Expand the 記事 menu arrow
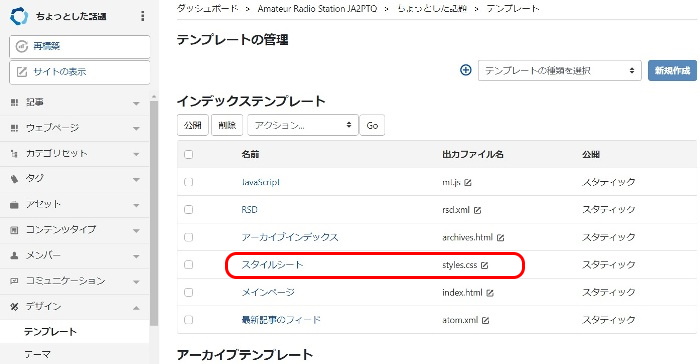Image resolution: width=700 pixels, height=364 pixels. coord(136,104)
